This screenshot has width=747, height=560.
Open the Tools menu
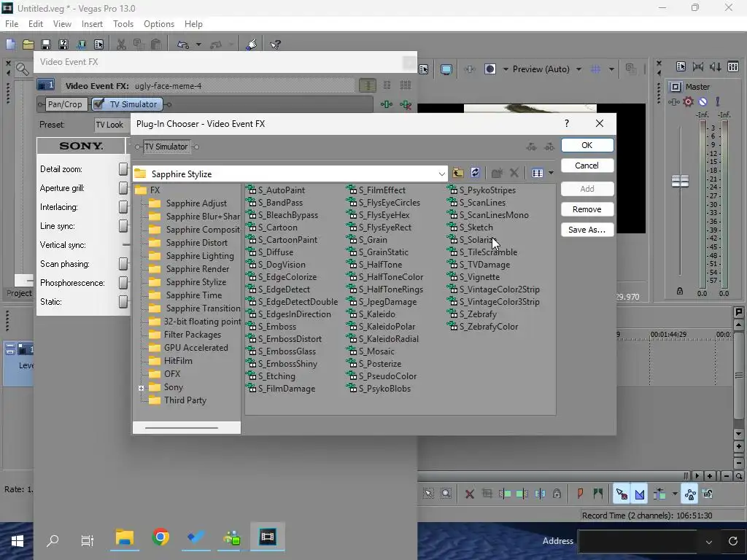(x=123, y=24)
